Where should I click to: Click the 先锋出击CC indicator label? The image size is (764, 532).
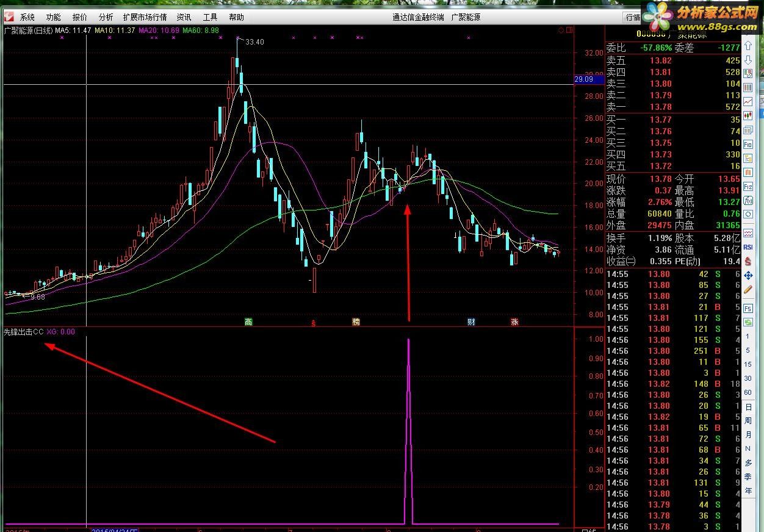pos(23,332)
